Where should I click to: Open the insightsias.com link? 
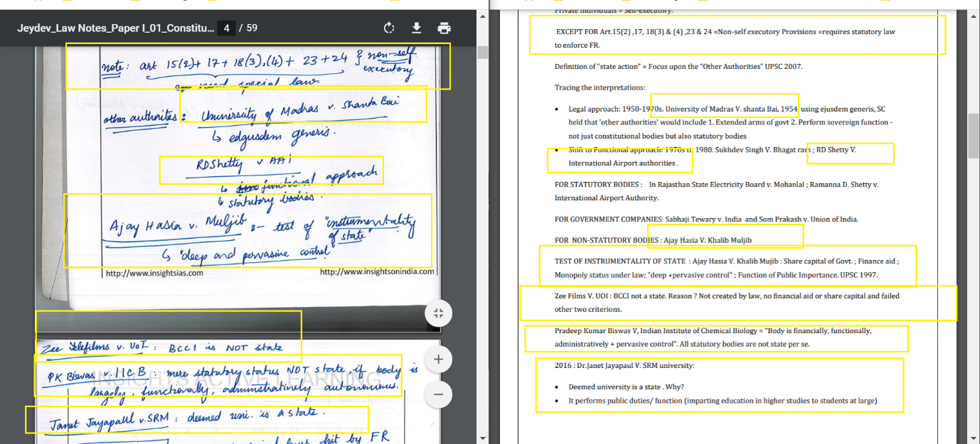154,273
